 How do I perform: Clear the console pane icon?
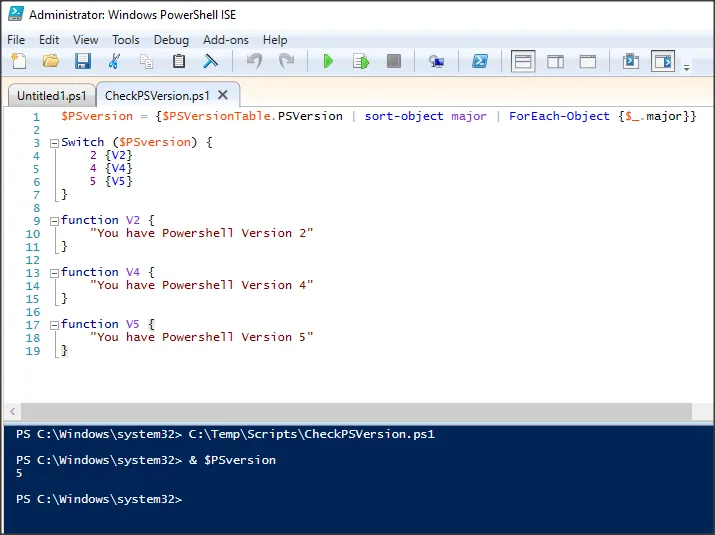pyautogui.click(x=210, y=61)
